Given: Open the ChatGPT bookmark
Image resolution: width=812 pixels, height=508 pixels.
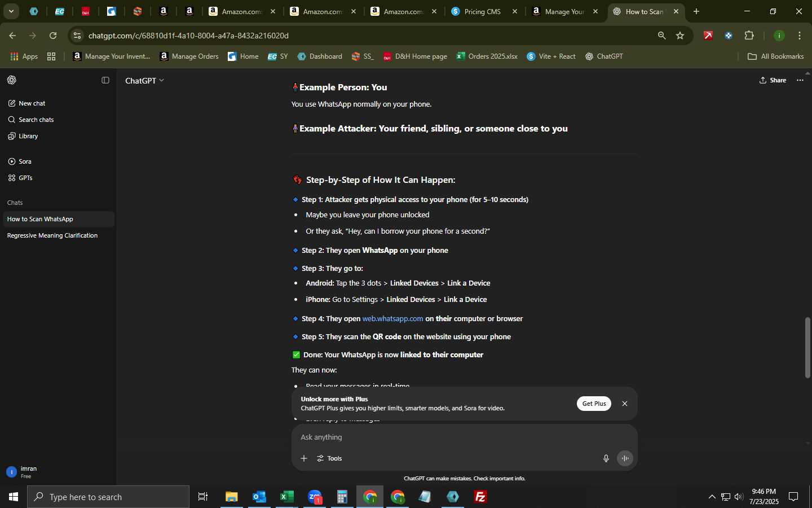Looking at the screenshot, I should [x=604, y=56].
